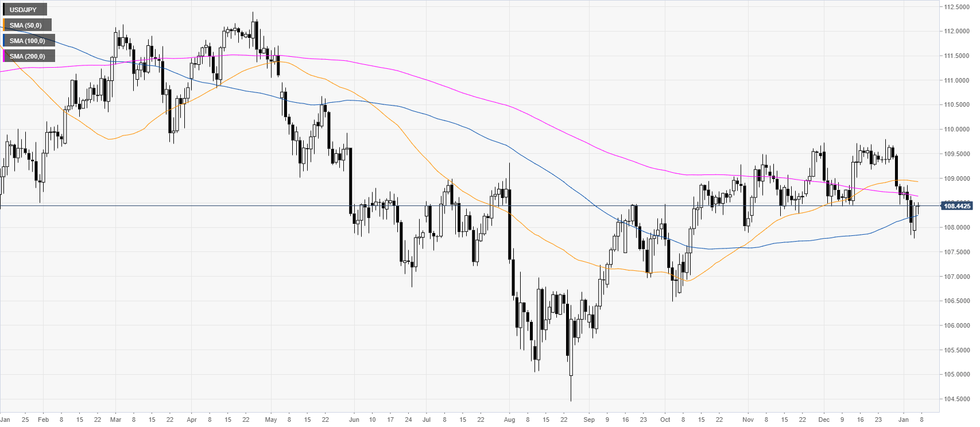This screenshot has width=980, height=427.
Task: Click the Jul date label on time axis
Action: (x=427, y=420)
